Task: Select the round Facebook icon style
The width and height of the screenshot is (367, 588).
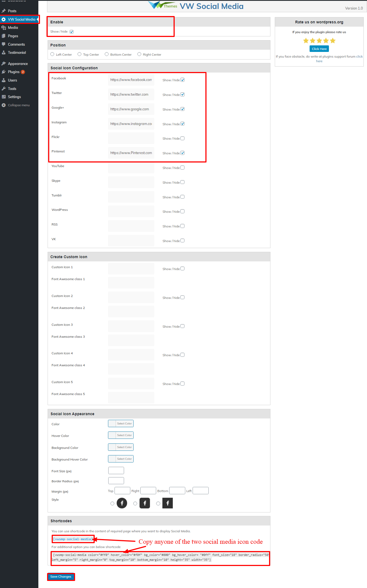Action: coord(112,503)
